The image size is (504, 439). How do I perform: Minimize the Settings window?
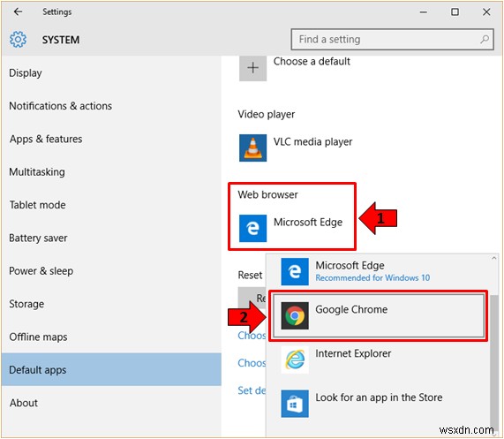[424, 12]
